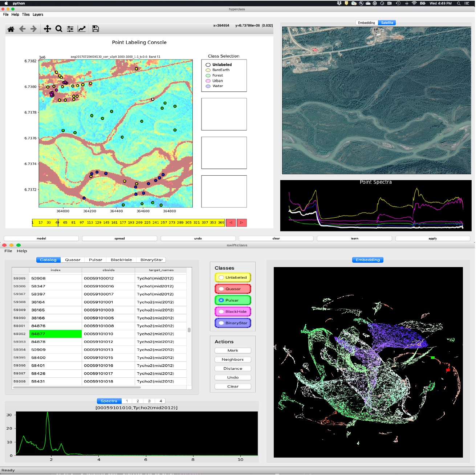Open the configure subplots icon
This screenshot has height=475, width=476.
70,29
